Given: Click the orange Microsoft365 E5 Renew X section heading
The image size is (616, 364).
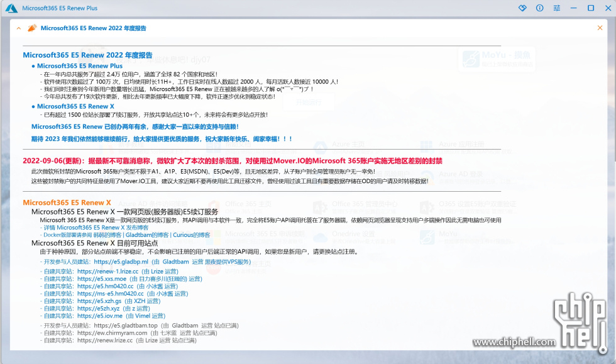Looking at the screenshot, I should click(67, 203).
